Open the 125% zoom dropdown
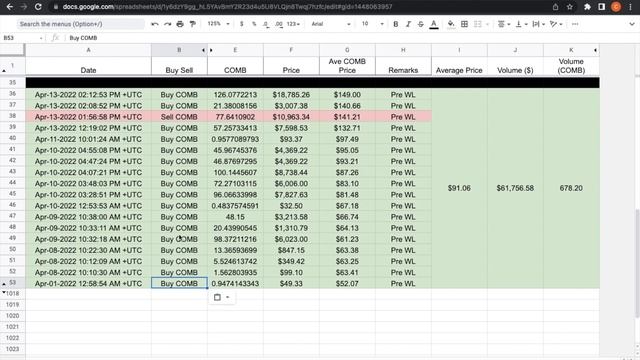 pos(218,24)
